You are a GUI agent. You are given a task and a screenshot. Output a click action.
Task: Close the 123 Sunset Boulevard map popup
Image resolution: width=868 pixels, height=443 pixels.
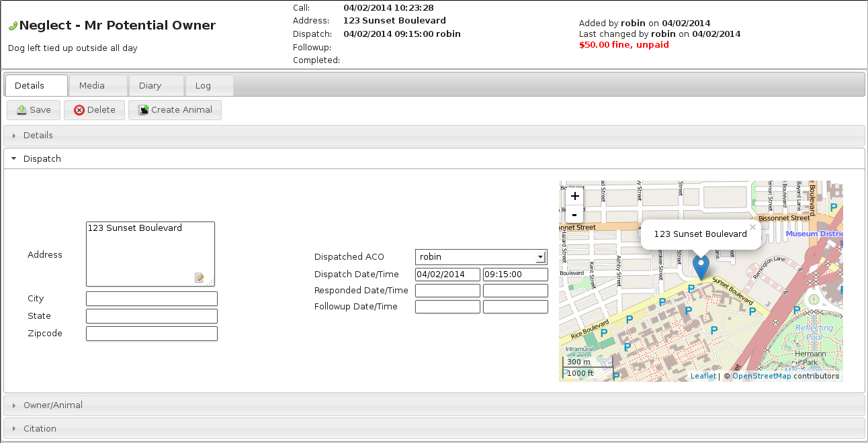pyautogui.click(x=752, y=228)
